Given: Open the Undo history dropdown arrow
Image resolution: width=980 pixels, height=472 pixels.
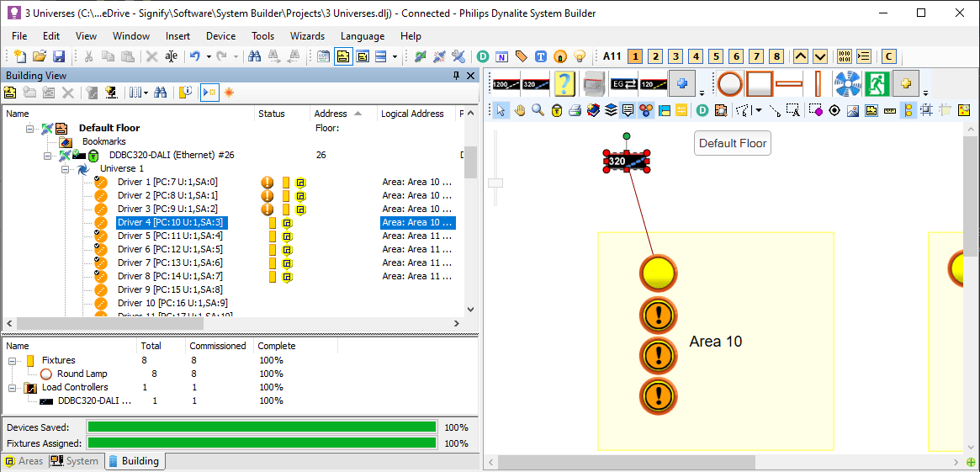Looking at the screenshot, I should tap(209, 56).
